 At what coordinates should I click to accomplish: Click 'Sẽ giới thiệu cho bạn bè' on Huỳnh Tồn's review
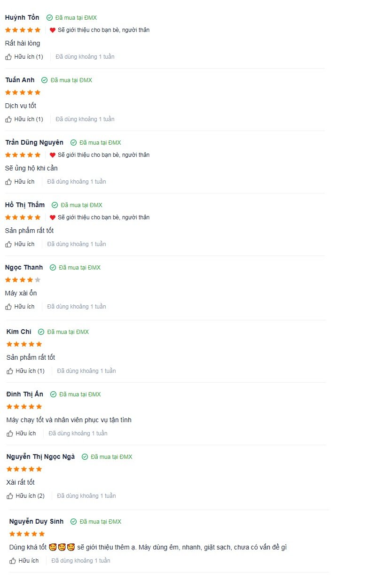103,30
